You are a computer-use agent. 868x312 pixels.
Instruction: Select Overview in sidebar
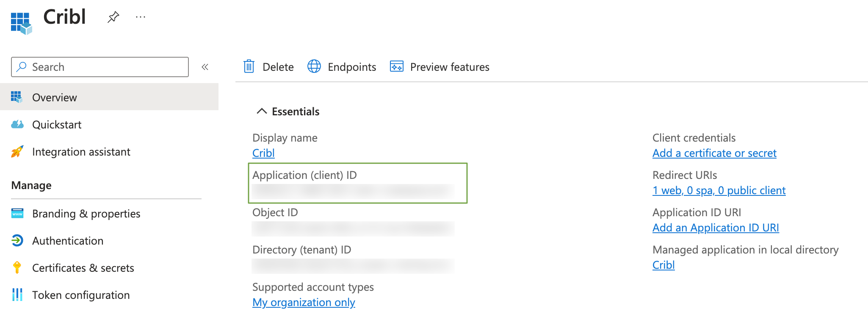point(109,97)
